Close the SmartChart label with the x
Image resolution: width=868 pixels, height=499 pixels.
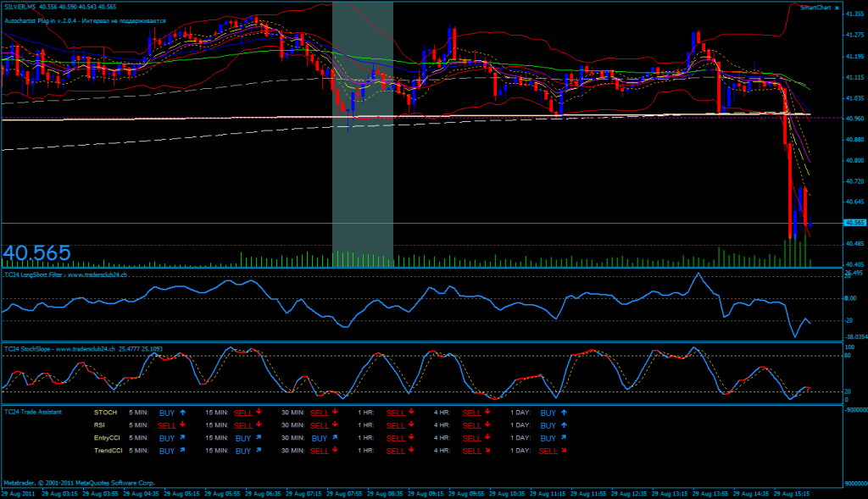pos(837,8)
